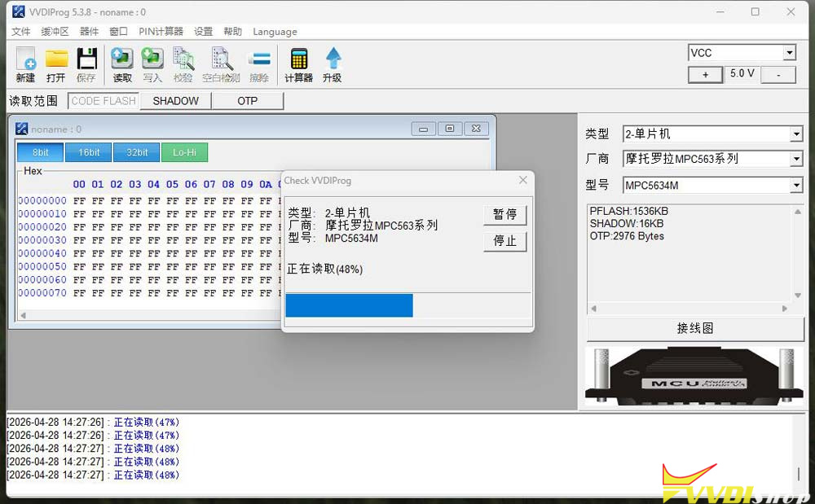Run the 空白检测 blank check icon
815x504 pixels.
(221, 64)
